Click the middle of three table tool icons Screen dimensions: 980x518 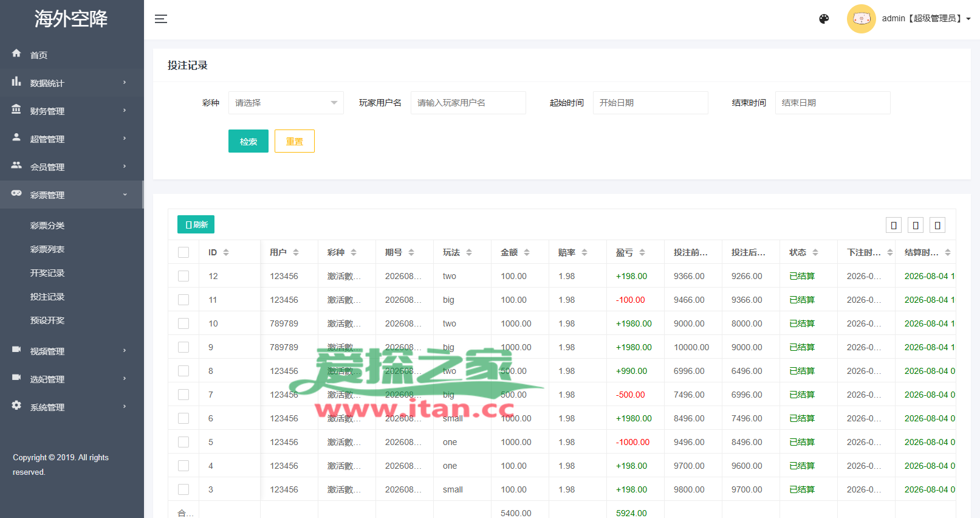tap(916, 225)
